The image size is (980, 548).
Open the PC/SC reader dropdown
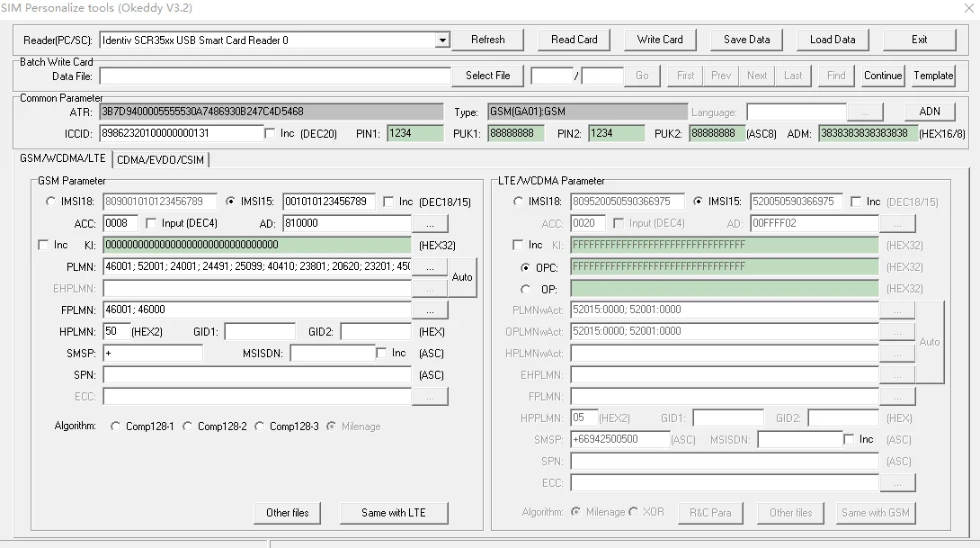(442, 40)
